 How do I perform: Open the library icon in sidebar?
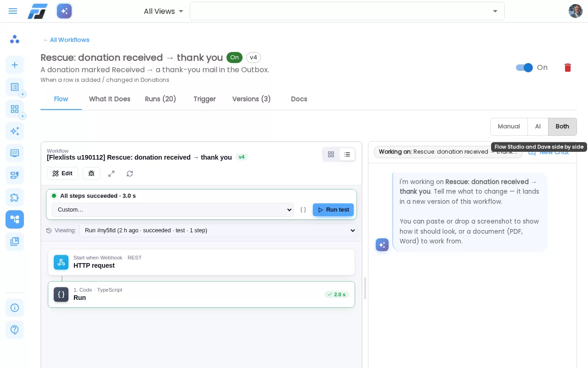tap(15, 241)
